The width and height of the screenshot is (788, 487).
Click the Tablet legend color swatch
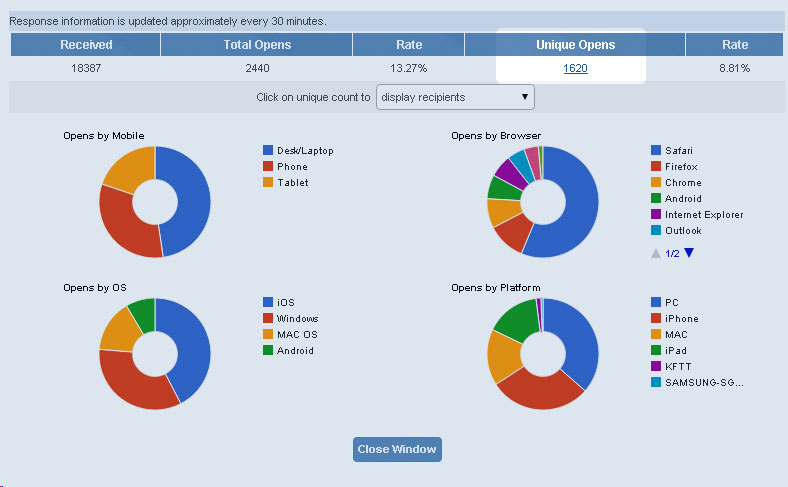(x=268, y=182)
